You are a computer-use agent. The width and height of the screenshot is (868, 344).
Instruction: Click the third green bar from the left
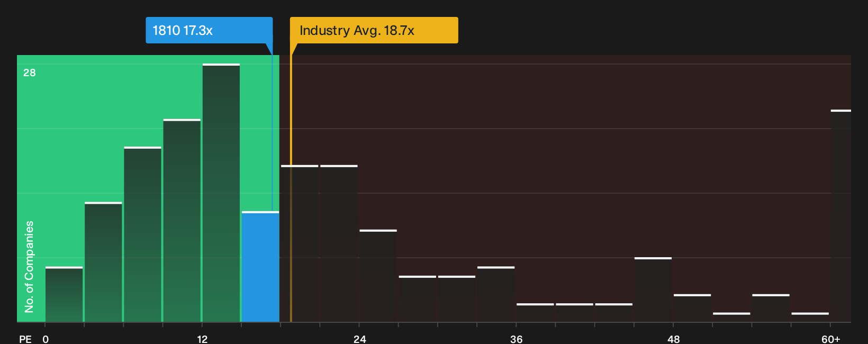point(142,234)
